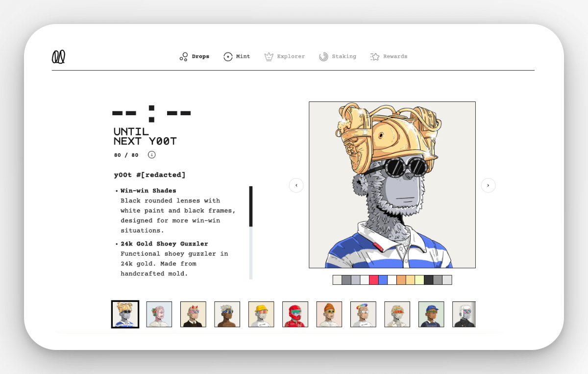Open the blue cap y00t thumbnail
588x374 pixels.
pyautogui.click(x=431, y=314)
